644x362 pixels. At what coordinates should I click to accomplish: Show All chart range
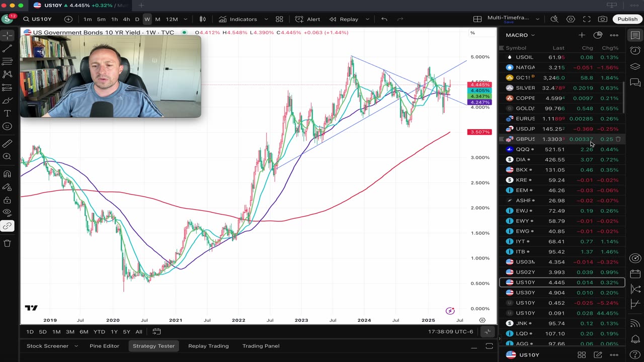pyautogui.click(x=139, y=332)
